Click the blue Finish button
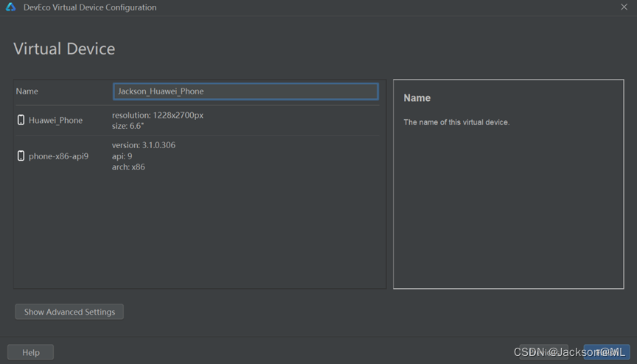This screenshot has width=637, height=364. tap(607, 351)
